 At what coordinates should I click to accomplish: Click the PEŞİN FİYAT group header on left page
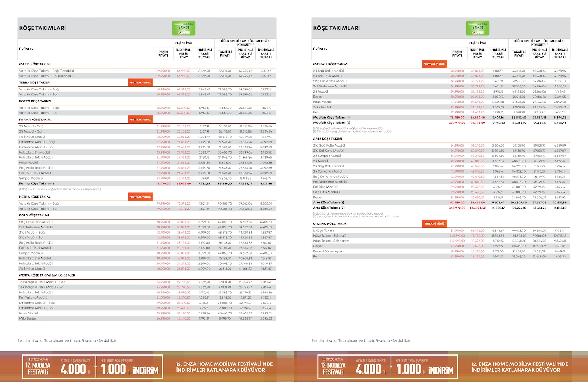click(x=184, y=43)
